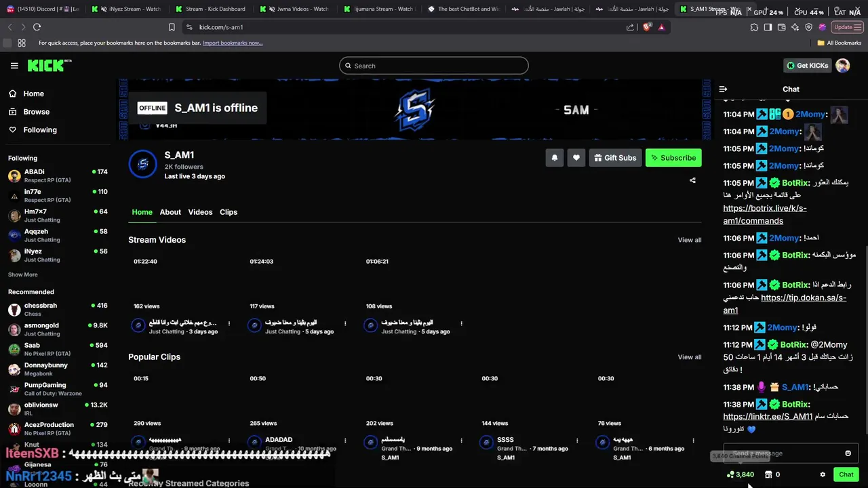
Task: Click the green Chat send button
Action: (846, 474)
